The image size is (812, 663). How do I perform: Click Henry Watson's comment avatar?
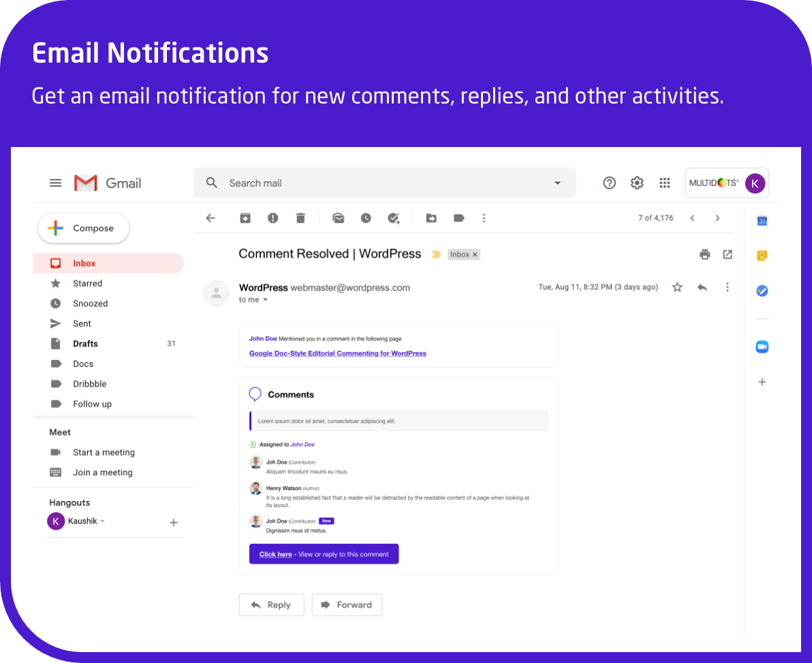[256, 488]
